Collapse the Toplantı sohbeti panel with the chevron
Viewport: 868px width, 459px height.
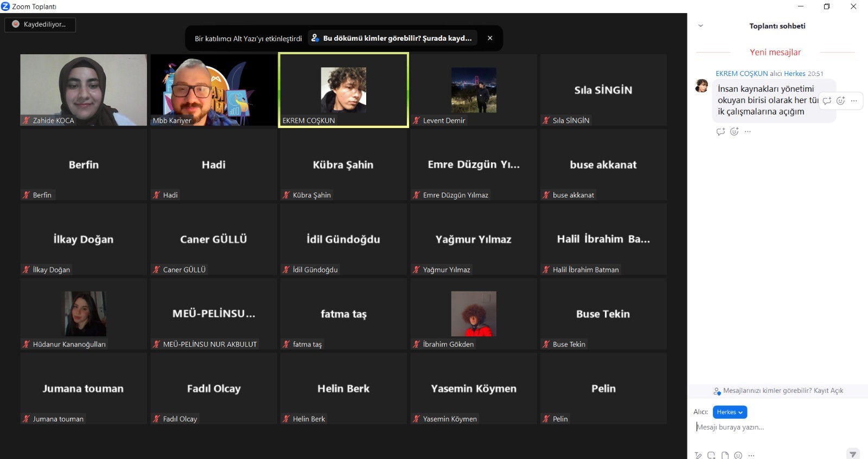[700, 25]
